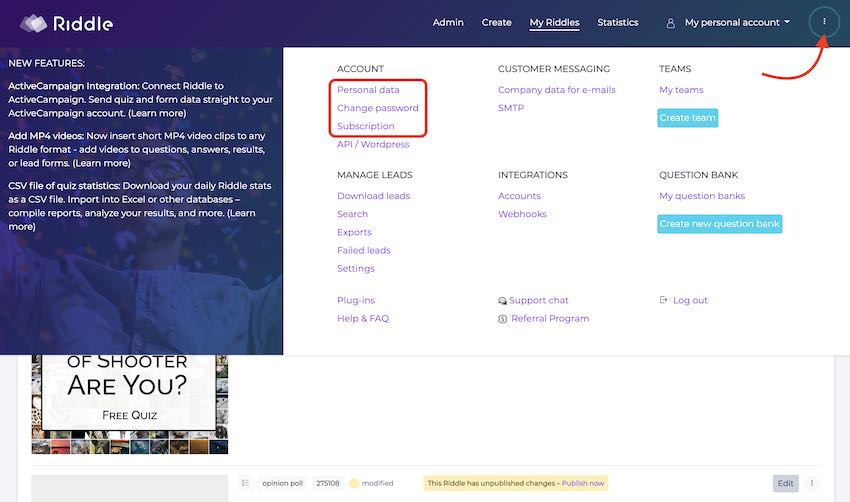Go to the Statistics menu item
850x502 pixels.
(617, 22)
